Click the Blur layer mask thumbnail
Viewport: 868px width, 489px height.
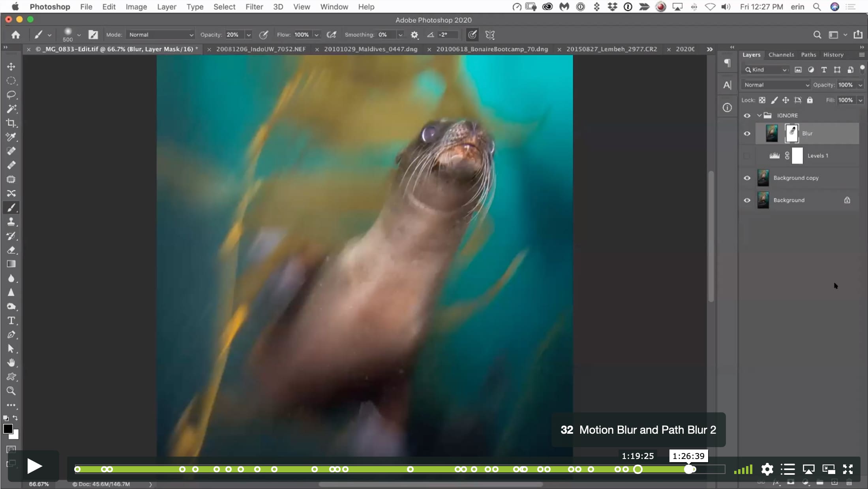point(791,134)
